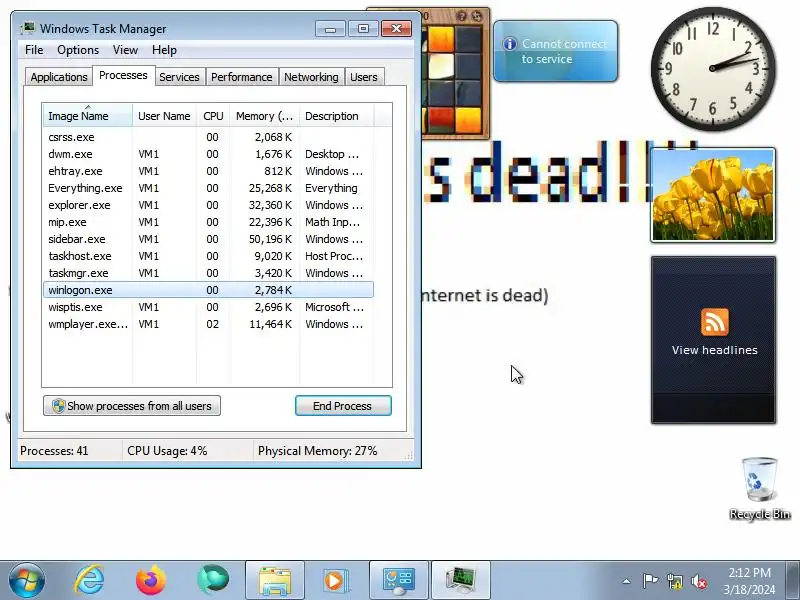Select the explorer.exe process row
This screenshot has height=600, width=800.
coord(208,205)
